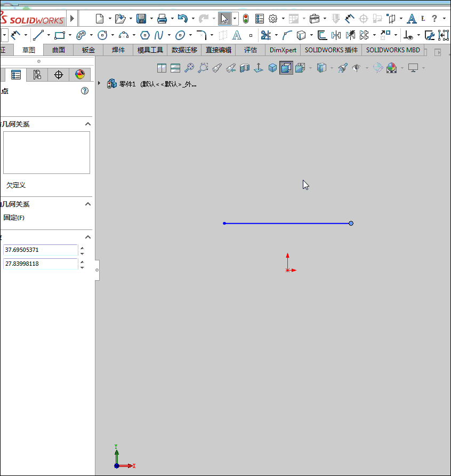This screenshot has height=476, width=451.
Task: Select the Trim Entities scissors tool
Action: tap(266, 36)
